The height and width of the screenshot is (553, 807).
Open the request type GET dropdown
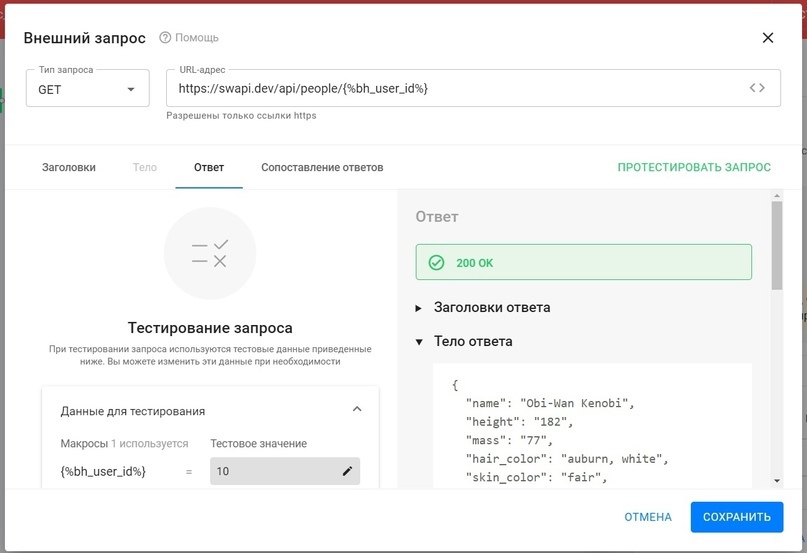[87, 89]
